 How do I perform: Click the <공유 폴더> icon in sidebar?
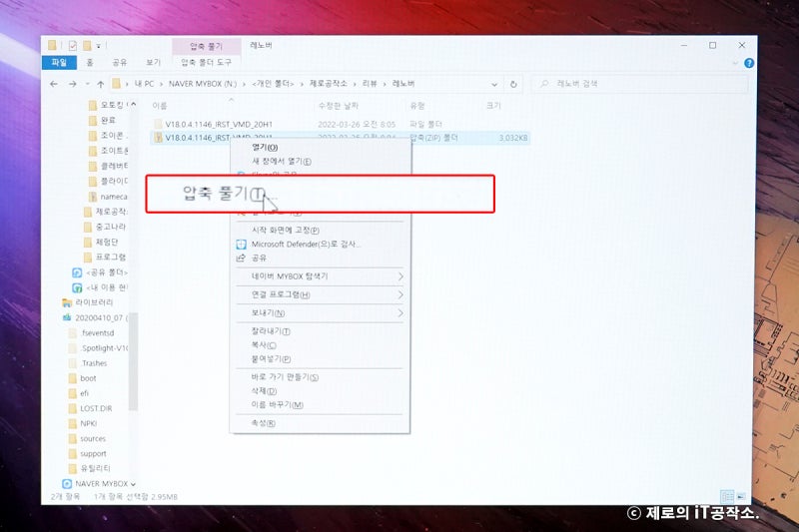click(77, 272)
